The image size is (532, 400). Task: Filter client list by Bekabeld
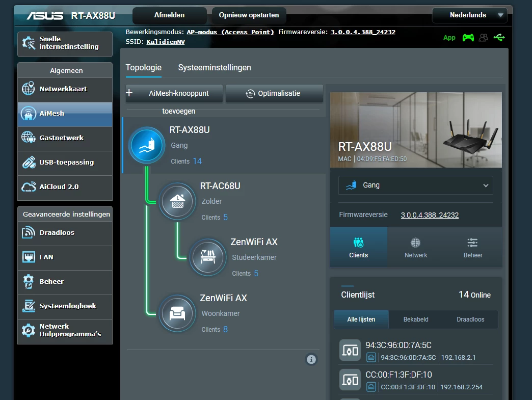click(x=416, y=319)
